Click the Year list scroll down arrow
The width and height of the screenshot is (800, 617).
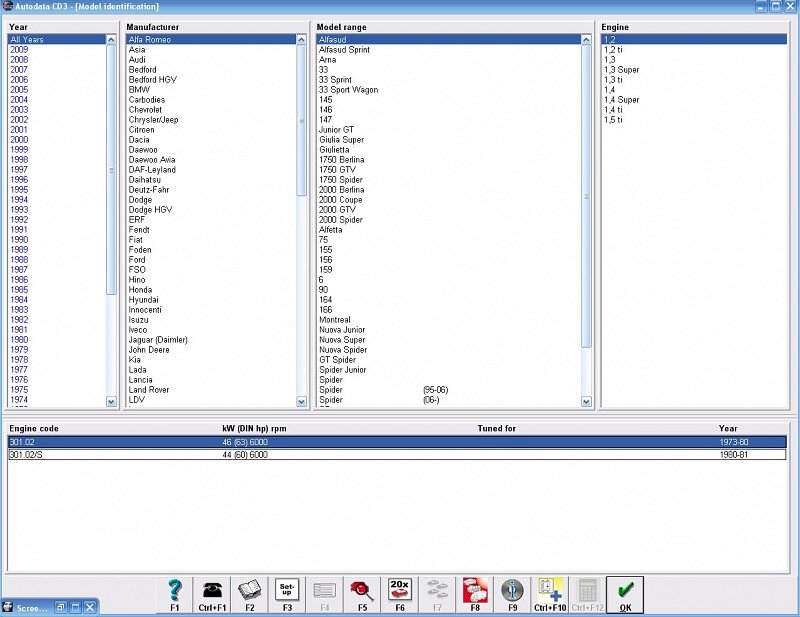[111, 402]
